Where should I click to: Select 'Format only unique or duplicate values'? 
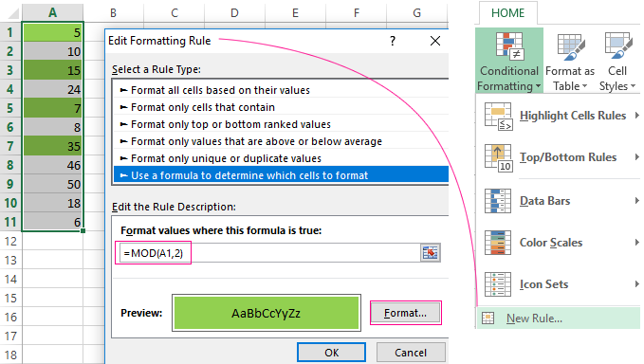click(x=281, y=158)
